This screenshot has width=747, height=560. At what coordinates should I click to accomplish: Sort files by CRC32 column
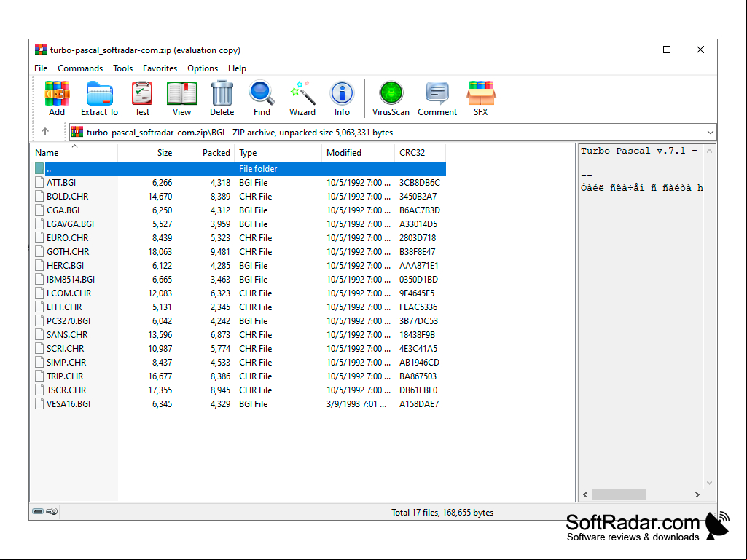point(421,153)
